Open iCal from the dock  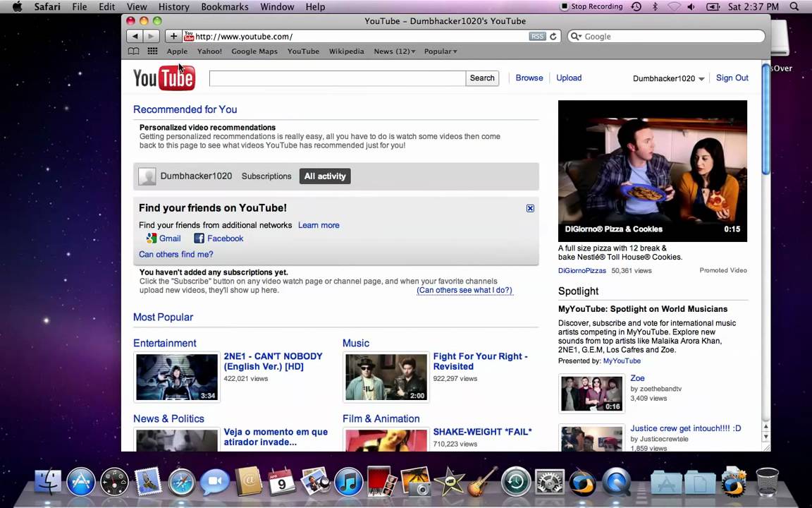click(x=282, y=482)
